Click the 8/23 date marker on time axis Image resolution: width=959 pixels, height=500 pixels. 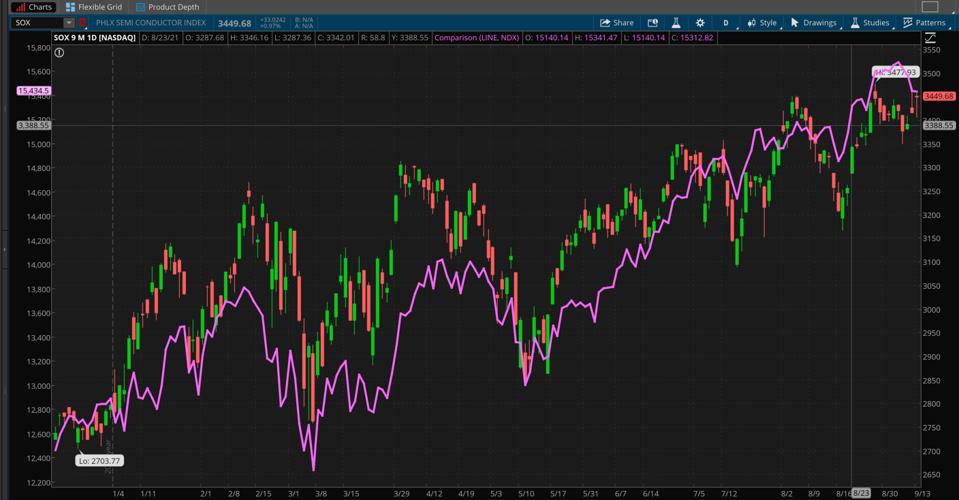861,493
